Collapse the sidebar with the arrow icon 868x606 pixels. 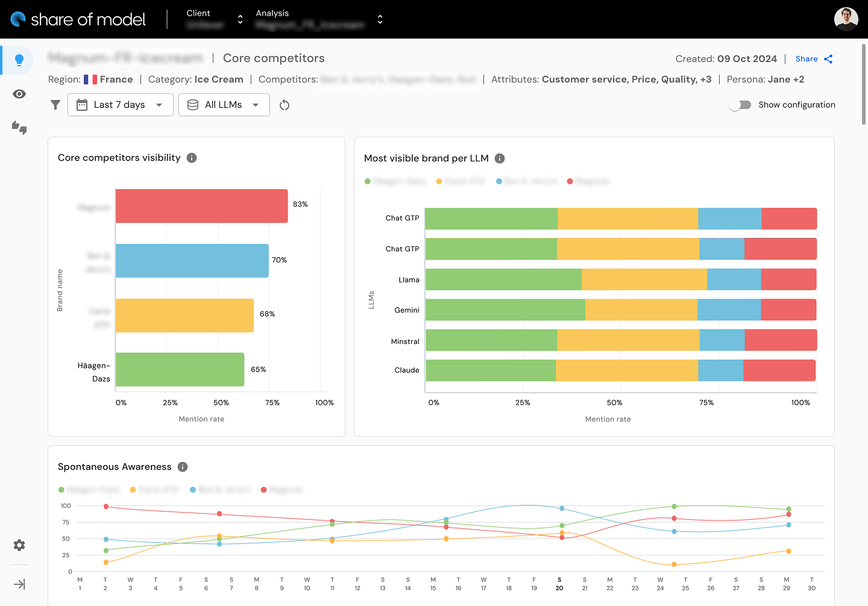[x=19, y=584]
